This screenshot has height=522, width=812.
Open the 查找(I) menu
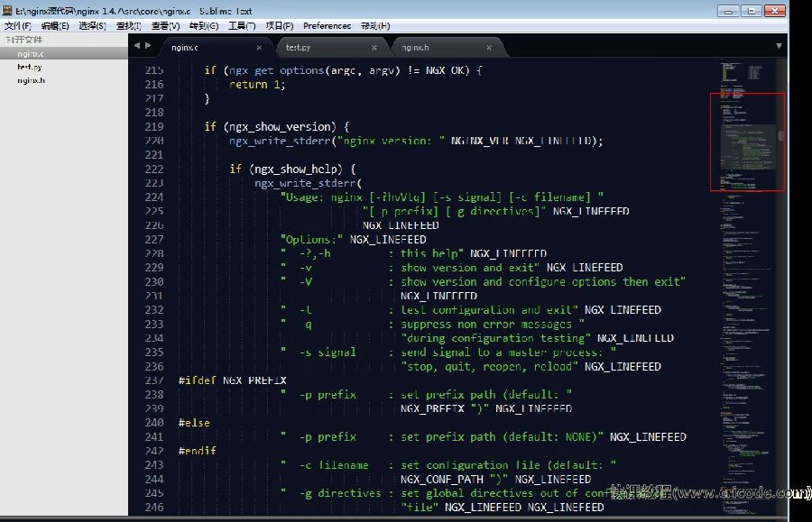pyautogui.click(x=129, y=26)
